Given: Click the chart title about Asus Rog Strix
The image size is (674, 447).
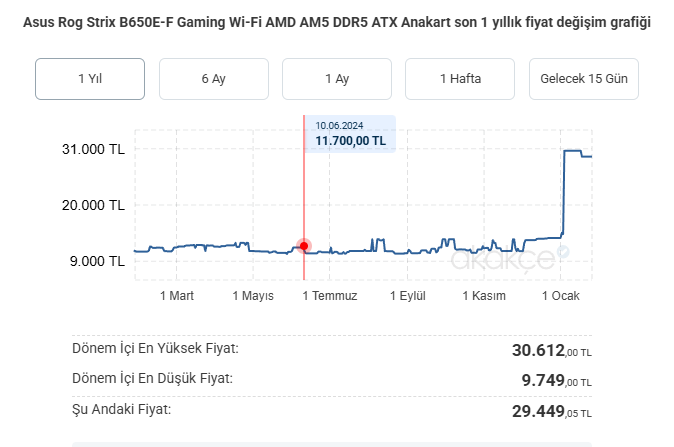Looking at the screenshot, I should click(x=337, y=22).
